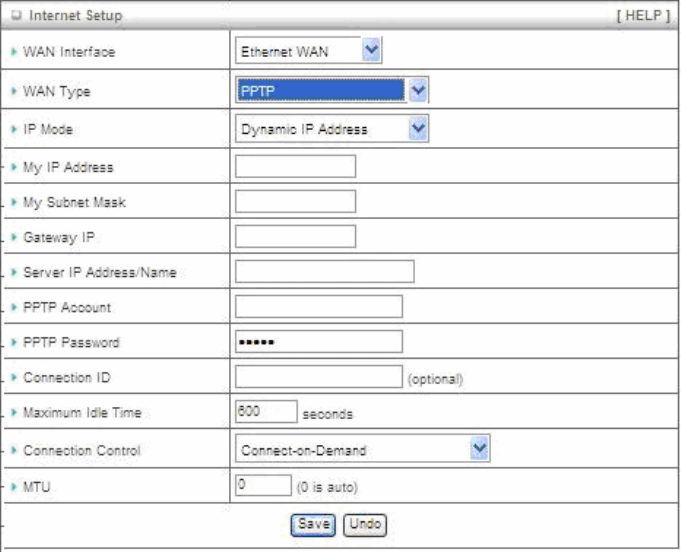Click the arrow beside Connection Control
The height and width of the screenshot is (552, 681).
point(14,450)
